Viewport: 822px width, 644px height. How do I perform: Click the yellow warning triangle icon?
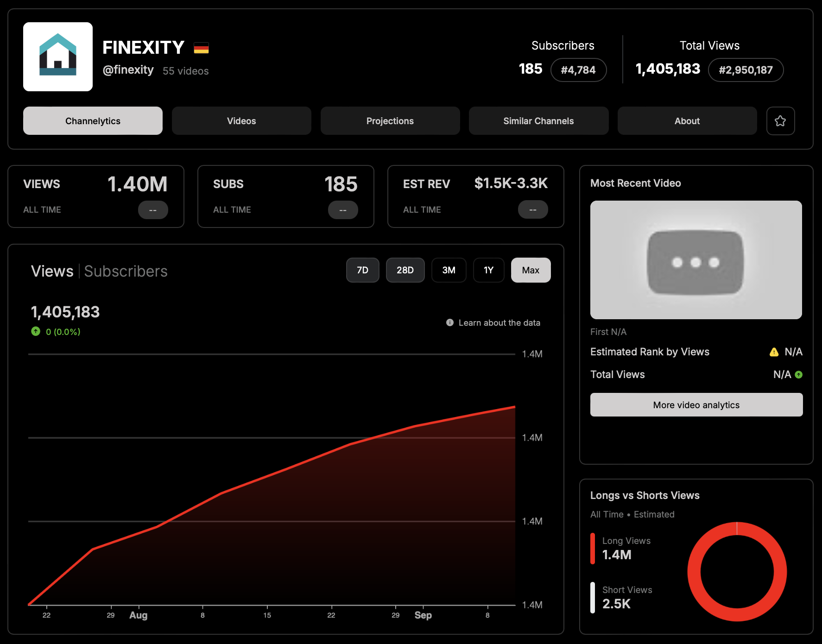tap(774, 352)
